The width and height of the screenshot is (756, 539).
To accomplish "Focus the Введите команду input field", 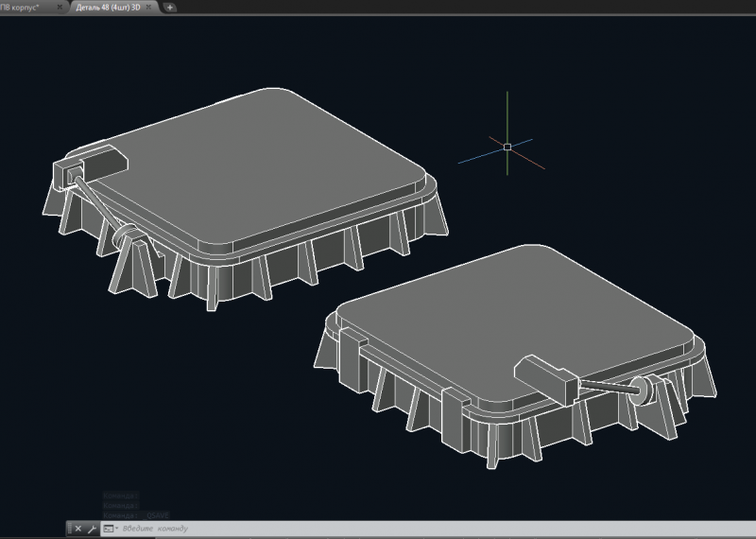I will (378, 529).
